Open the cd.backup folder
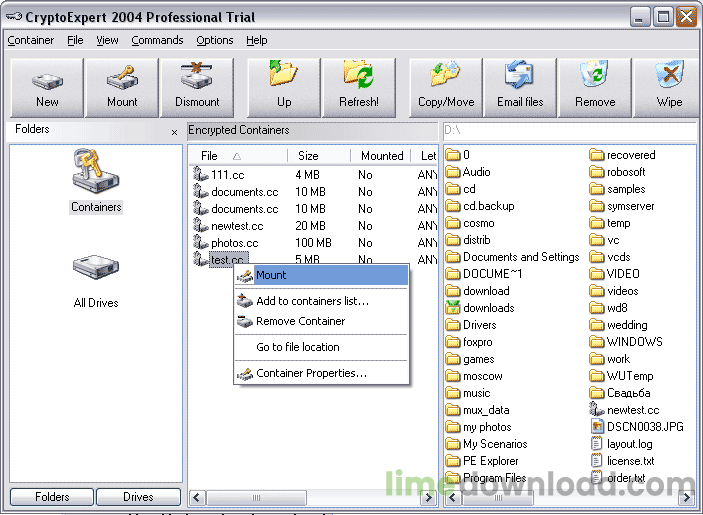The image size is (703, 515). 480,206
